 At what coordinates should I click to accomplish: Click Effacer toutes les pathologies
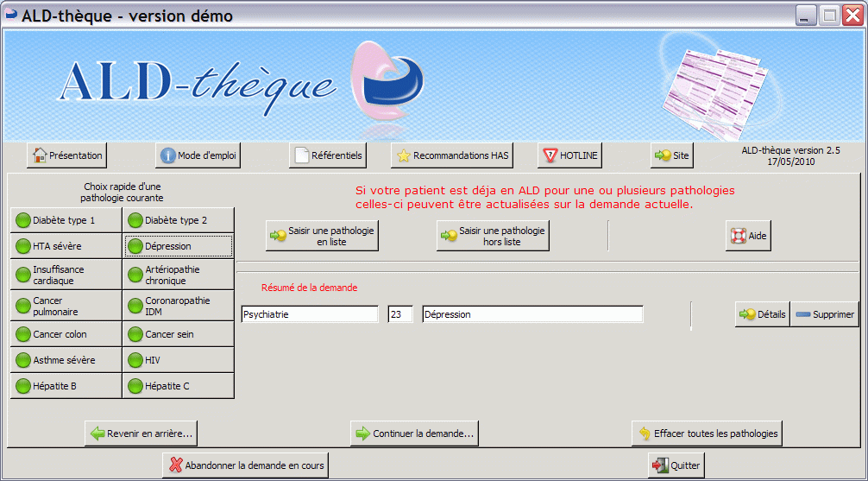707,434
